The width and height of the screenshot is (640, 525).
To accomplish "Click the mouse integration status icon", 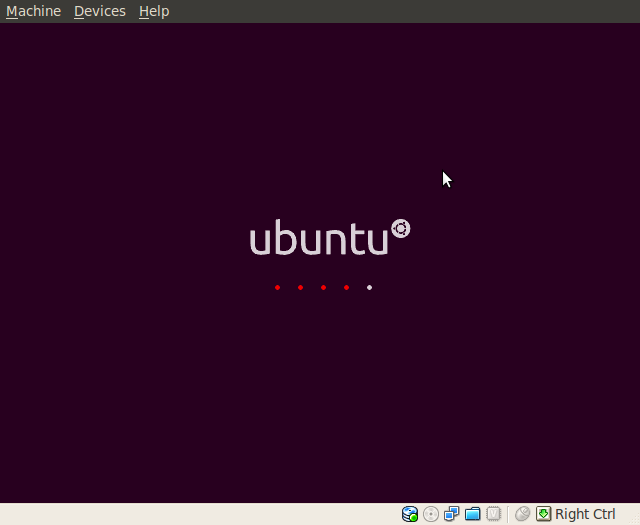I will click(x=522, y=514).
